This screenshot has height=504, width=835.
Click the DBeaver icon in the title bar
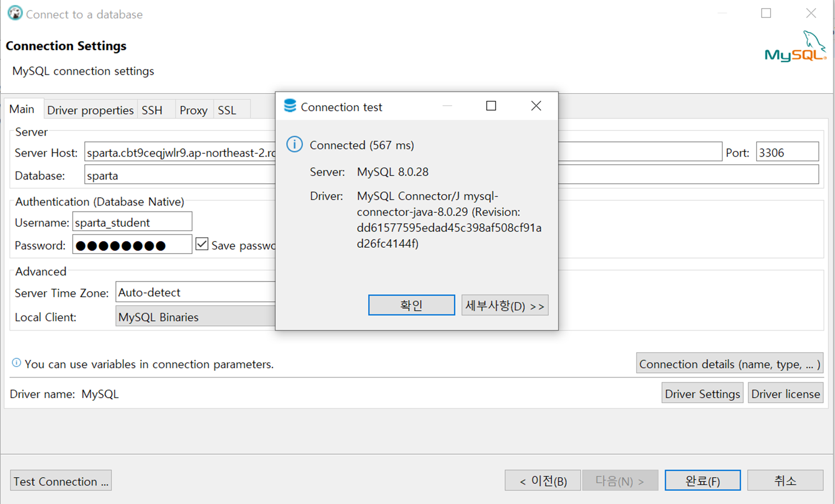pyautogui.click(x=15, y=13)
